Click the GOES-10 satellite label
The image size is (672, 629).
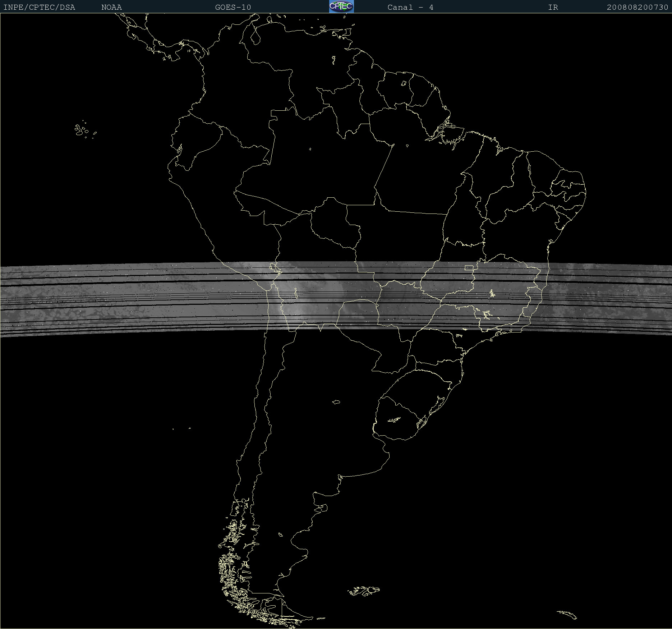coord(233,7)
